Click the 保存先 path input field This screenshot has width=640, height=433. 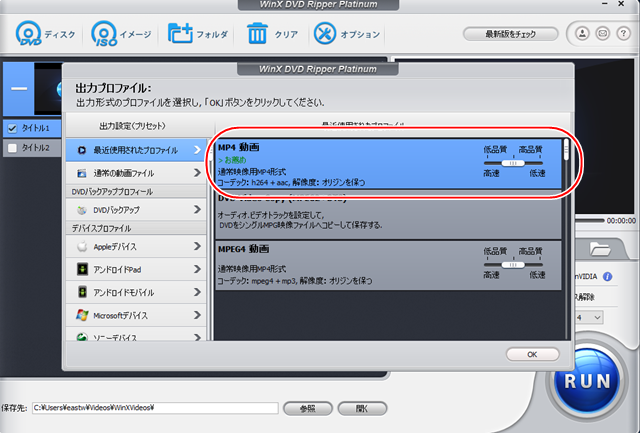point(155,408)
